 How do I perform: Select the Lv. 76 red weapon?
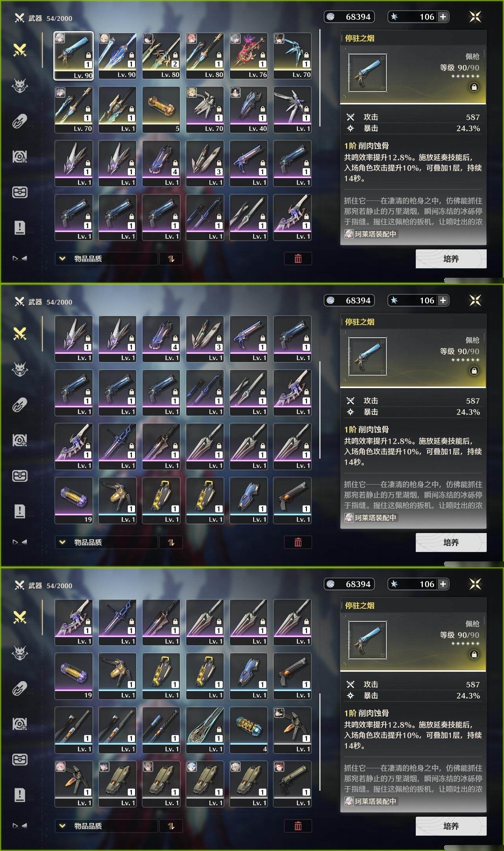[248, 56]
